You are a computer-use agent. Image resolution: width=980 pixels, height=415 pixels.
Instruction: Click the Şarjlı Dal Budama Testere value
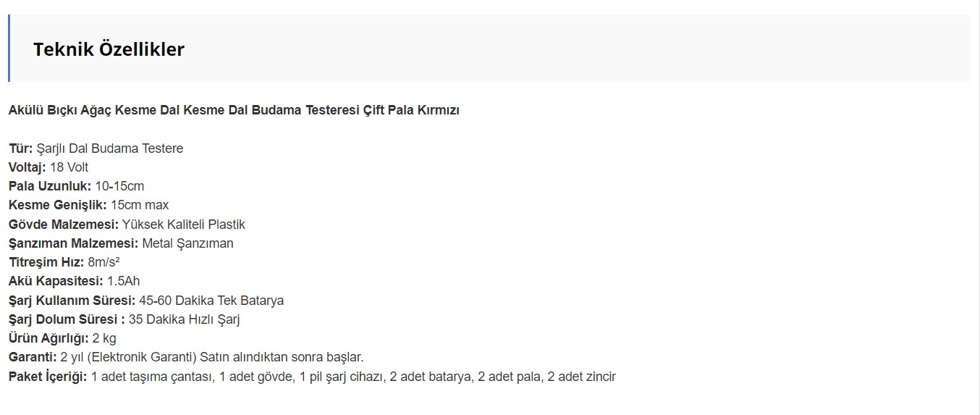coord(110,148)
